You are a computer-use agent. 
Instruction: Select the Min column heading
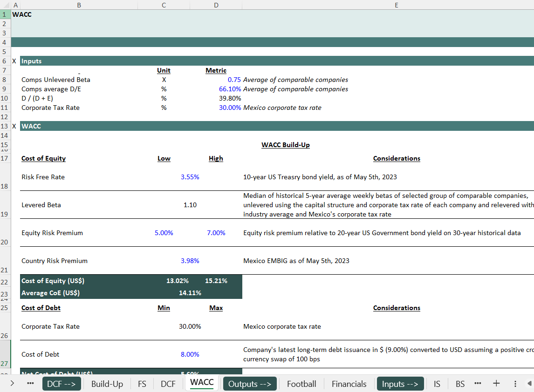164,308
